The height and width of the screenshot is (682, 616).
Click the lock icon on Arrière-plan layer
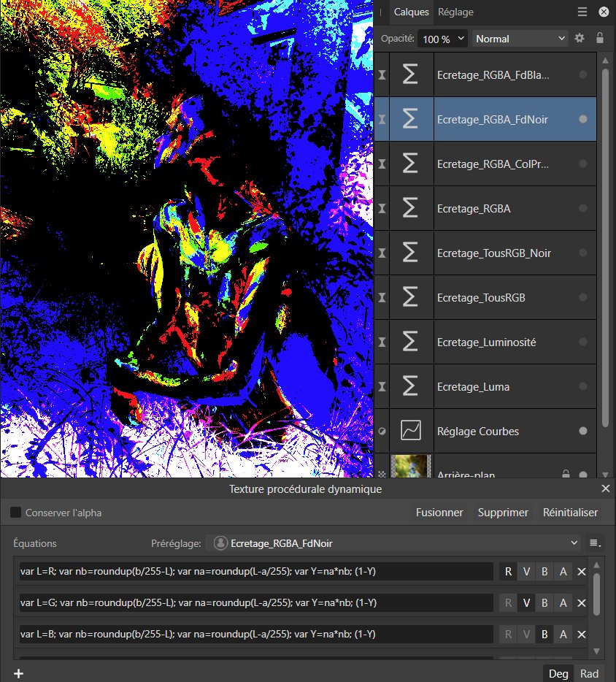coord(566,474)
